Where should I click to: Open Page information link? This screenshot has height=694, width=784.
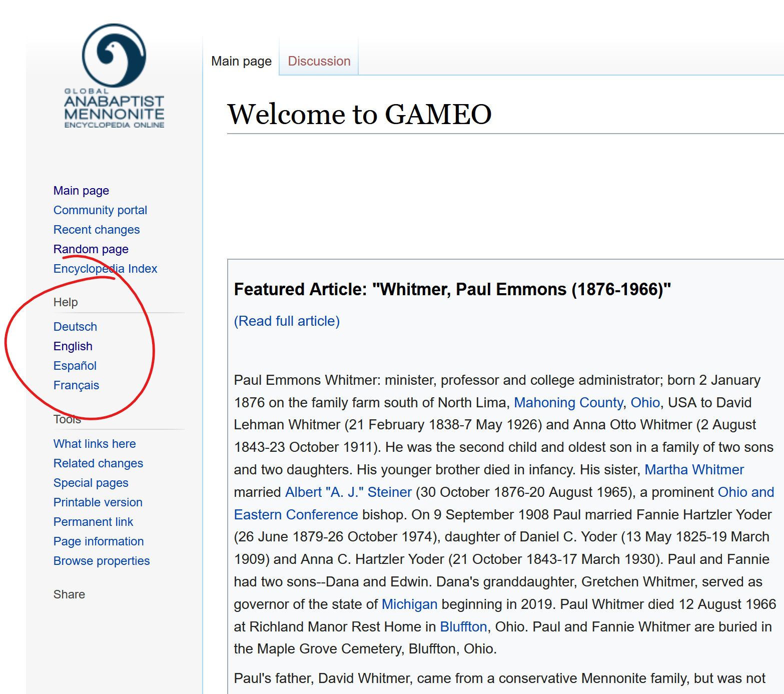[99, 541]
